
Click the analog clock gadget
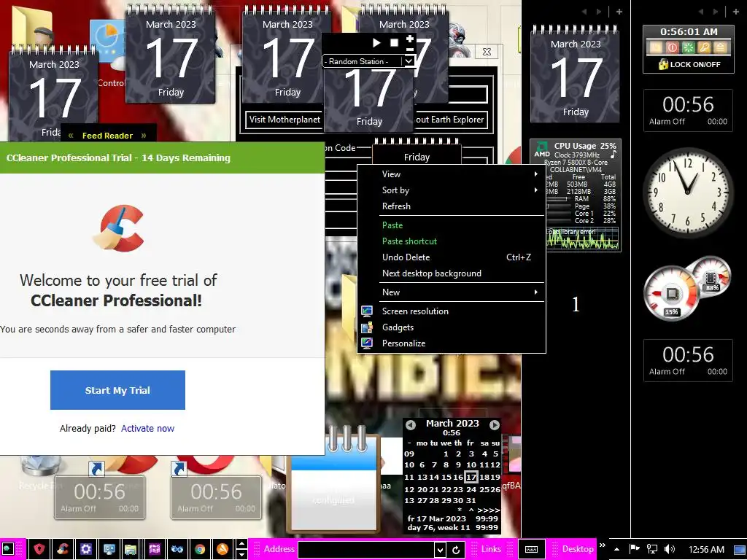pyautogui.click(x=688, y=192)
